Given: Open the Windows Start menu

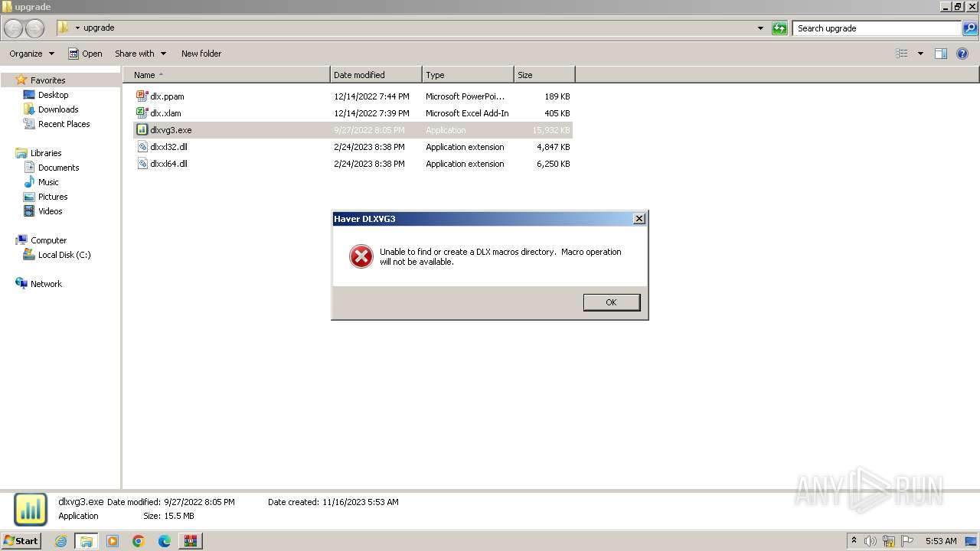Looking at the screenshot, I should click(x=21, y=540).
